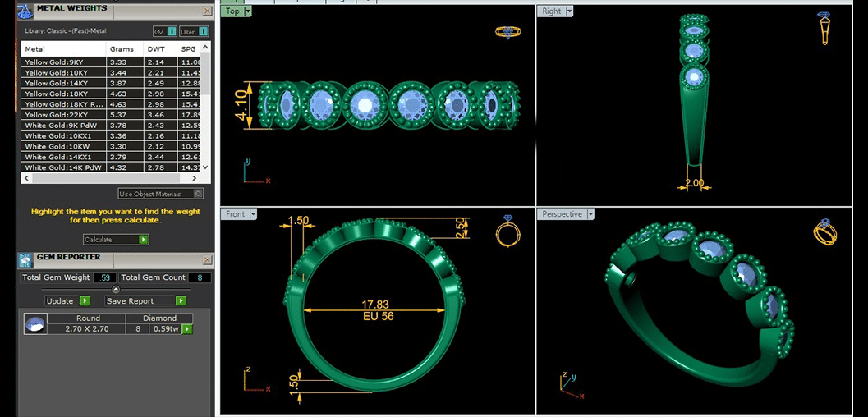
Task: Click the metal table scroll-up arrow
Action: [x=205, y=47]
